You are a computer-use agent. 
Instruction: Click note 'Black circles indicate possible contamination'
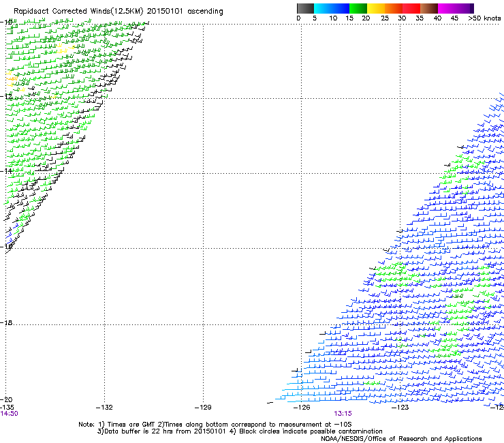[x=311, y=431]
